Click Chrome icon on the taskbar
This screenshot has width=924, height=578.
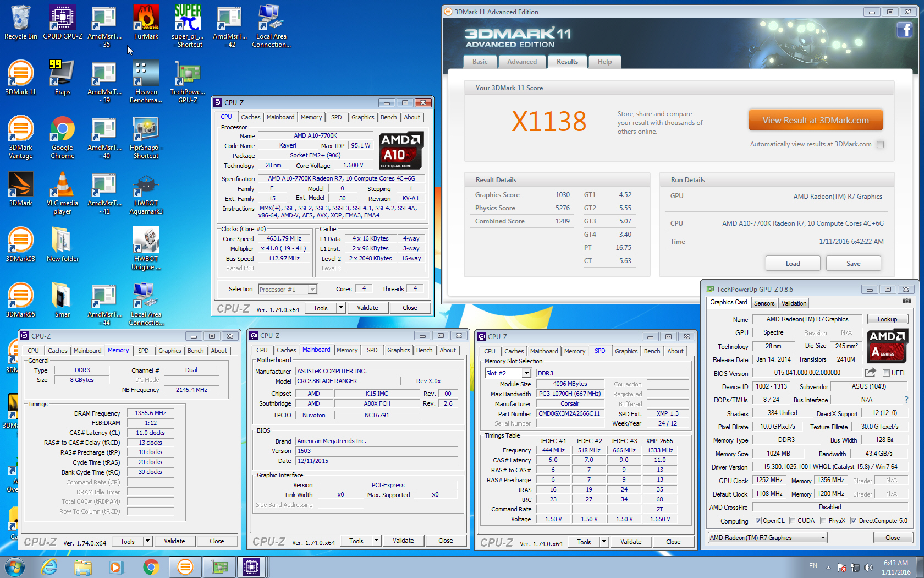point(151,567)
